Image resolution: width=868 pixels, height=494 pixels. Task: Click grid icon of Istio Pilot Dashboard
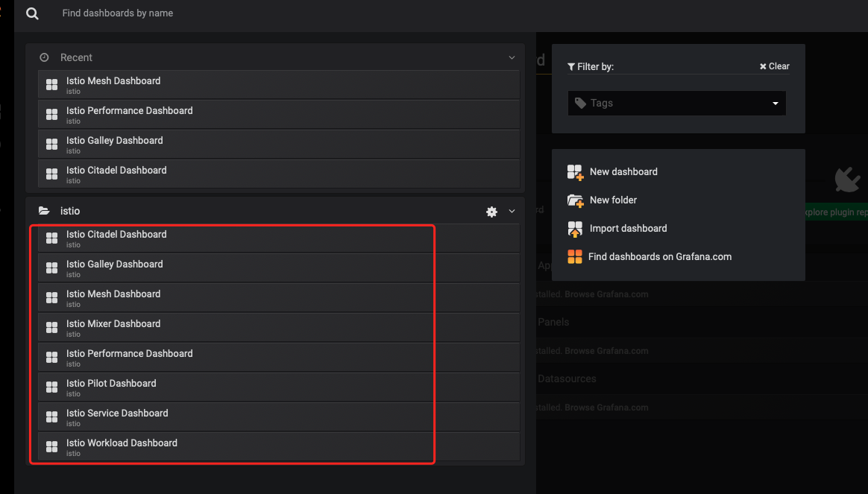click(52, 387)
